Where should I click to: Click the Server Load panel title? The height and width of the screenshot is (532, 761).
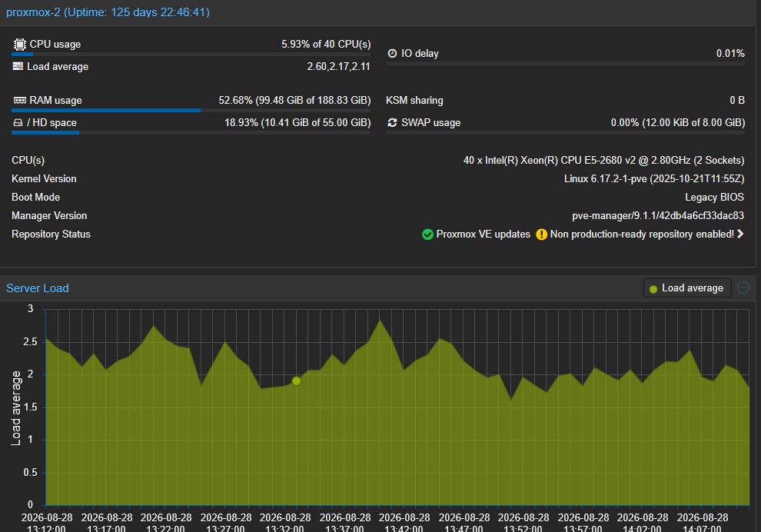pos(38,288)
